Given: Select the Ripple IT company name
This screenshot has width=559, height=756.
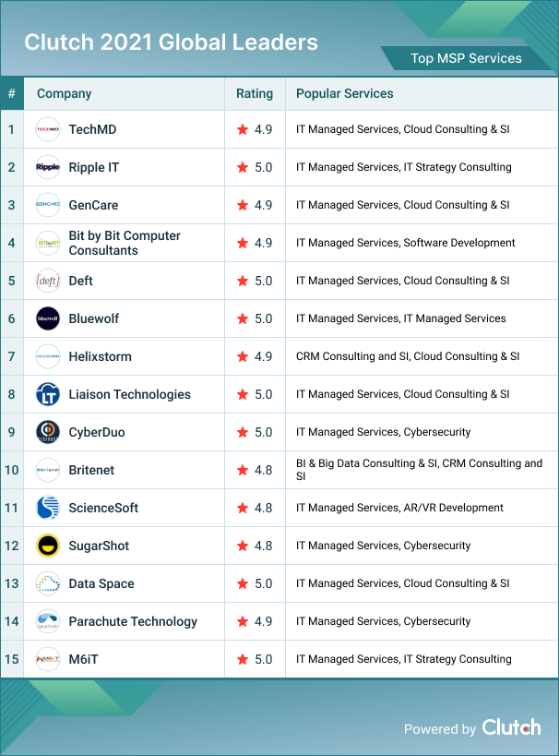Looking at the screenshot, I should point(93,167).
